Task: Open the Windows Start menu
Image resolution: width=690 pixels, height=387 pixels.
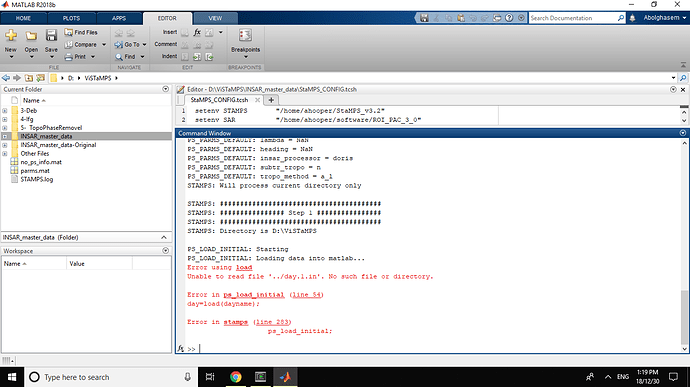Action: click(x=12, y=377)
